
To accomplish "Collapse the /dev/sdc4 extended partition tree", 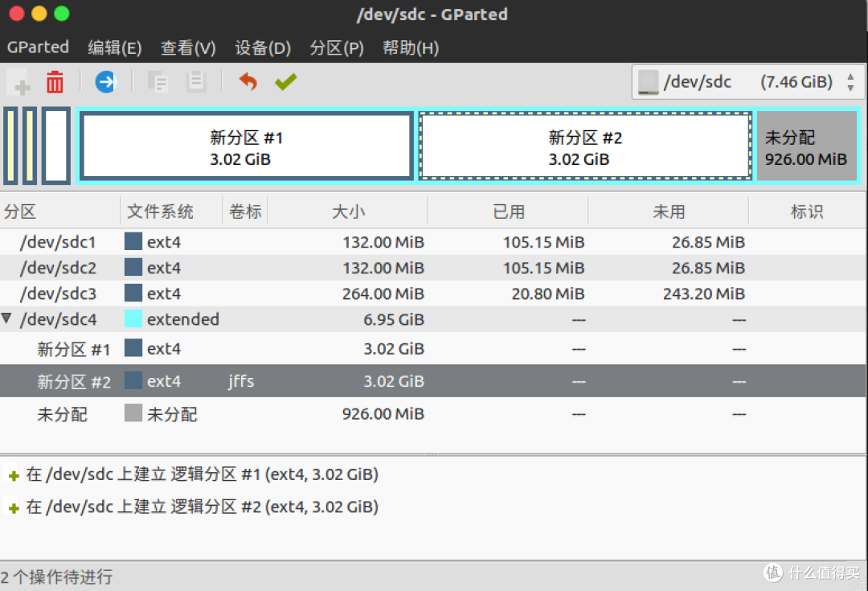I will [x=7, y=319].
